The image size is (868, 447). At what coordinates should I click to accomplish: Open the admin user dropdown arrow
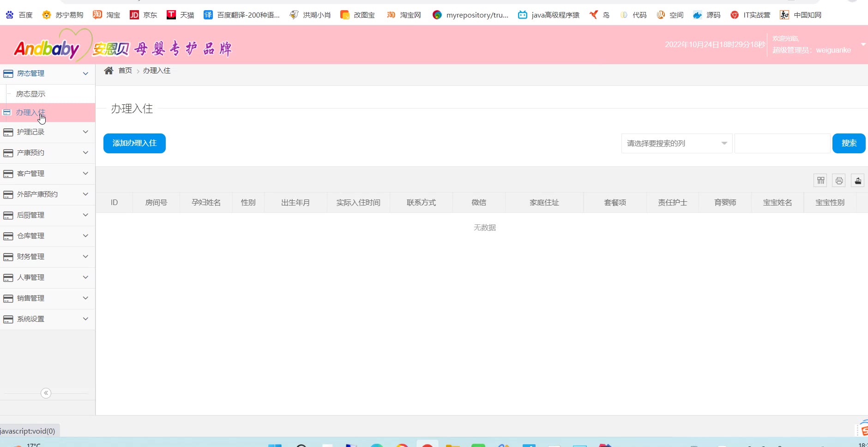863,44
